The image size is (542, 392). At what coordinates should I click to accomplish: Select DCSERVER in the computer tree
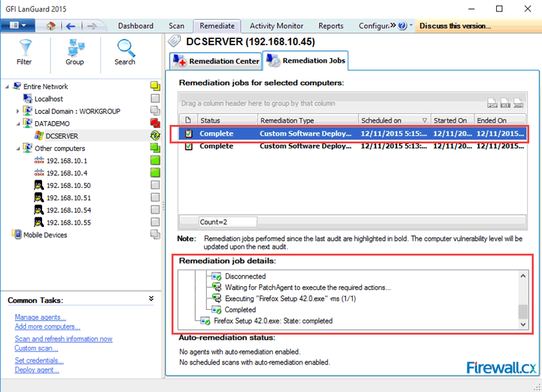click(62, 136)
